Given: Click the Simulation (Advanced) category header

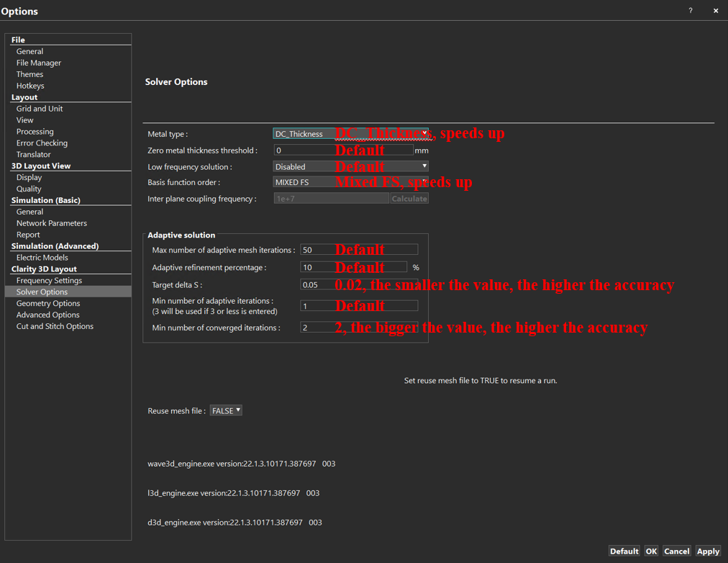Looking at the screenshot, I should click(55, 246).
